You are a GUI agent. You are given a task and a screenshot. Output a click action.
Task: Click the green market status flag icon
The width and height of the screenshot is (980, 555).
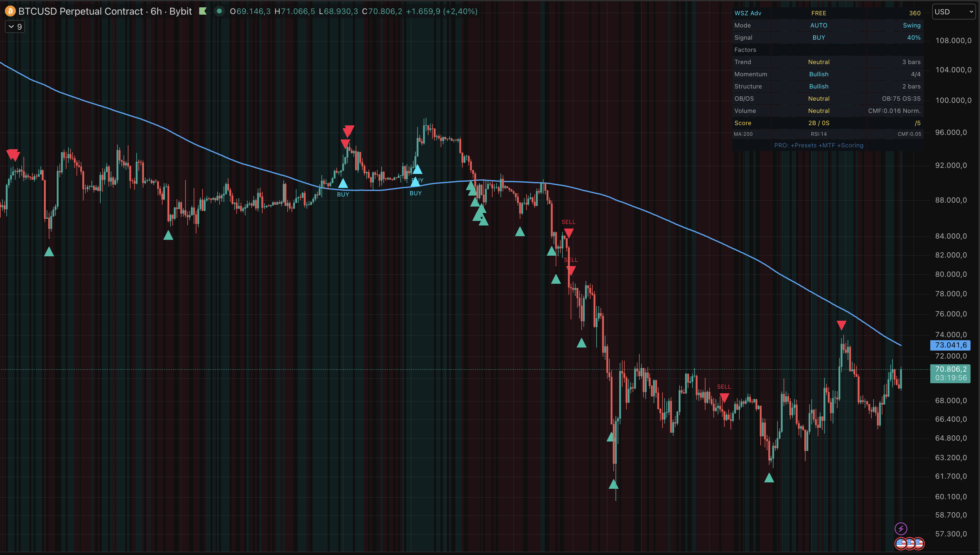pyautogui.click(x=203, y=11)
